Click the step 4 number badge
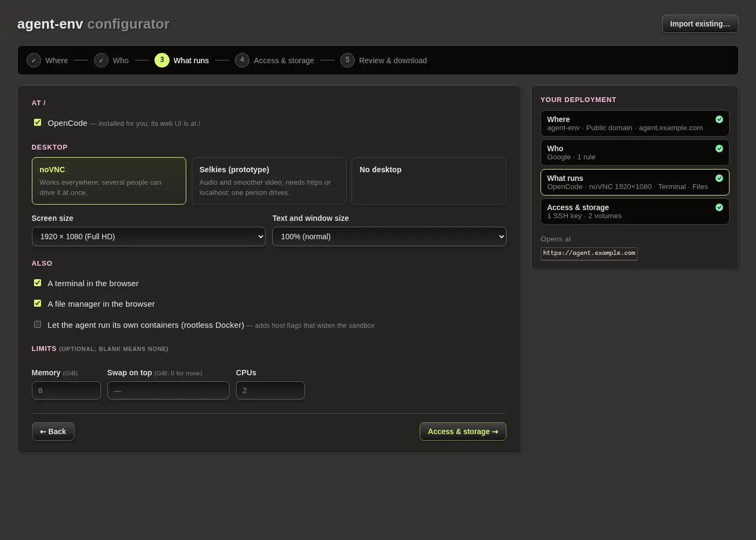756x540 pixels. point(242,60)
